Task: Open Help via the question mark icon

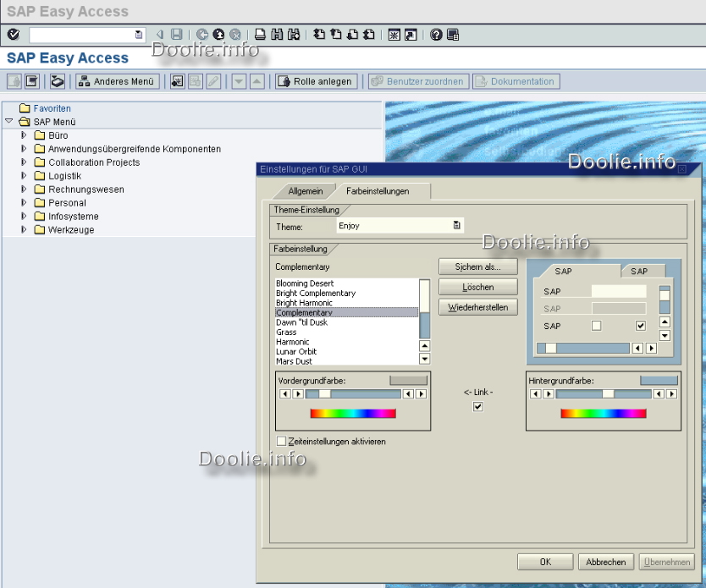Action: [x=436, y=34]
